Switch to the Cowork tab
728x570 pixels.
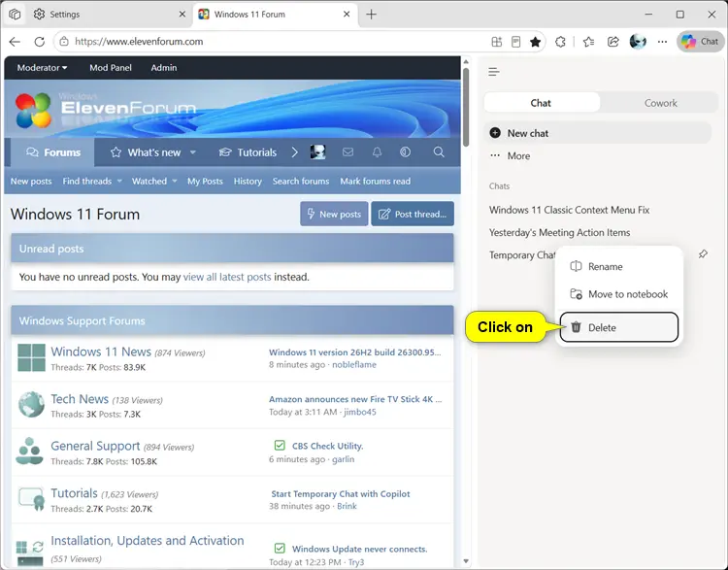tap(660, 103)
